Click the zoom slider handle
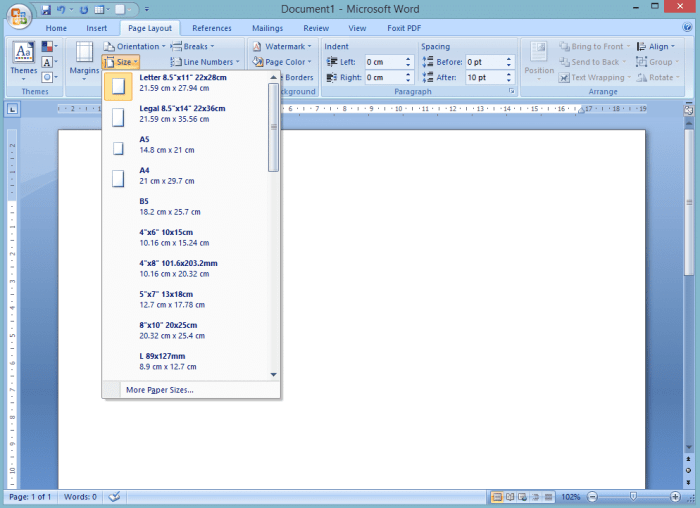This screenshot has width=700, height=508. [x=633, y=496]
